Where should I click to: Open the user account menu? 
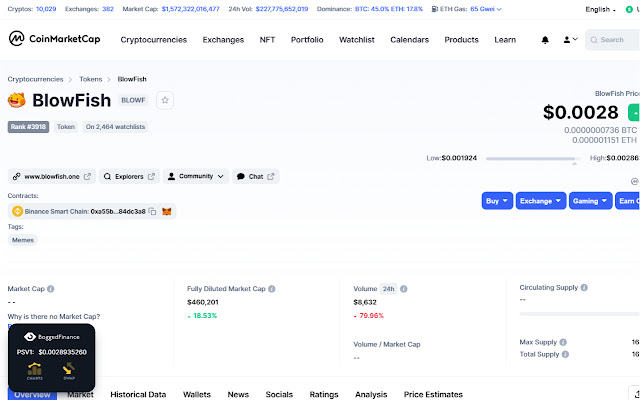pos(570,40)
